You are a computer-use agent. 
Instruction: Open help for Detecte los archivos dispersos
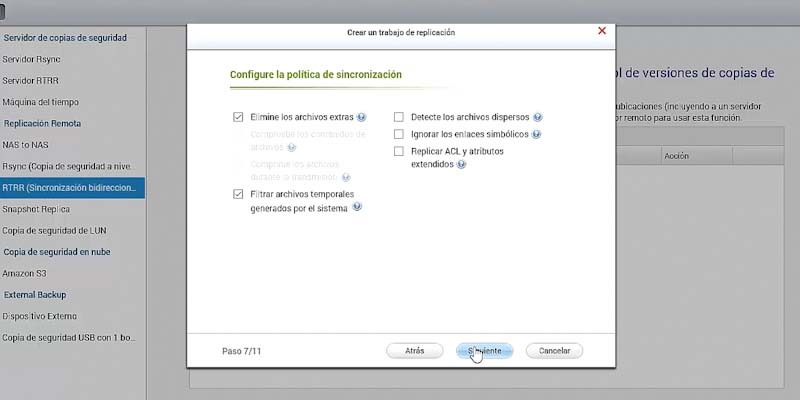pos(537,117)
